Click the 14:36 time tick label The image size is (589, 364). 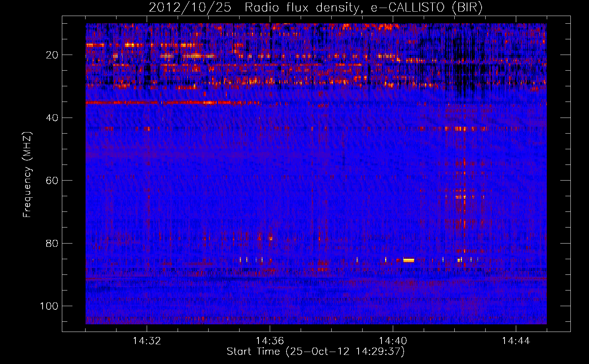[270, 341]
